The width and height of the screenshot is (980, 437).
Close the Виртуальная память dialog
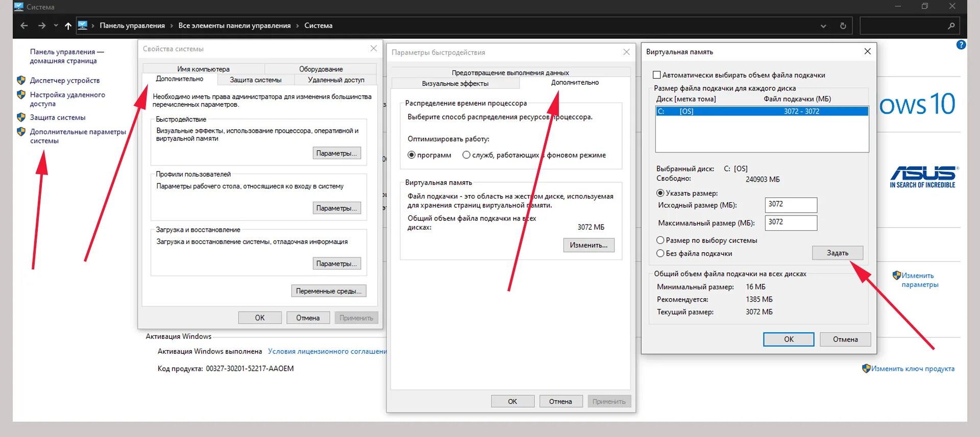pyautogui.click(x=867, y=52)
